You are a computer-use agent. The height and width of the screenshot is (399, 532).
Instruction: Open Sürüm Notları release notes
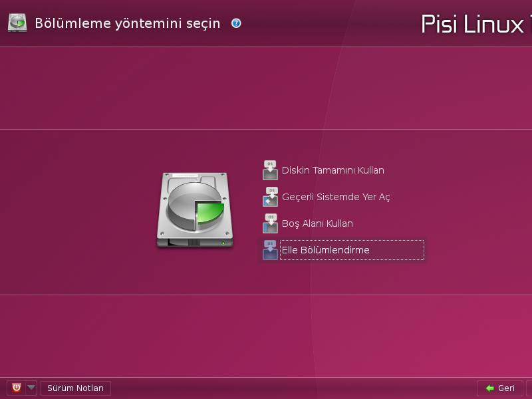pyautogui.click(x=75, y=388)
